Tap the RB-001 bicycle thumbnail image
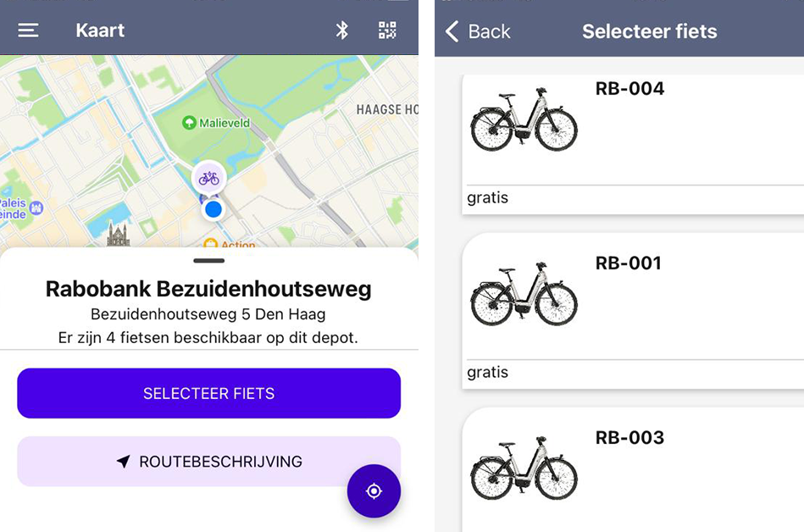Image resolution: width=804 pixels, height=532 pixels. pos(524,295)
